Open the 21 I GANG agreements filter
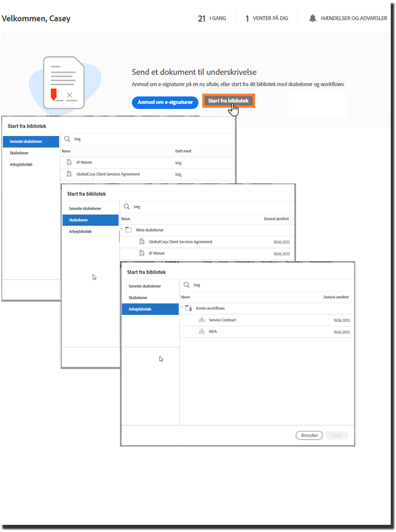Screen dimensions: 396x532 (212, 19)
